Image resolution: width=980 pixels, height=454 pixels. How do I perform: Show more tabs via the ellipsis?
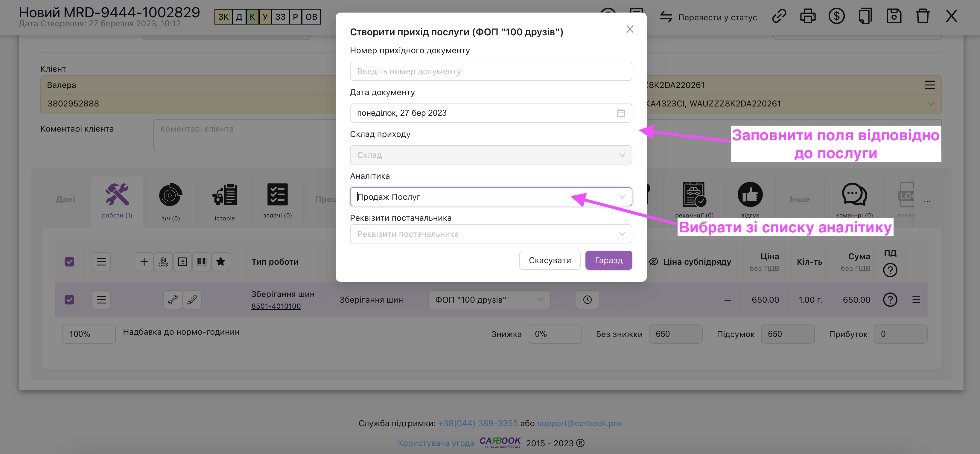[x=927, y=201]
